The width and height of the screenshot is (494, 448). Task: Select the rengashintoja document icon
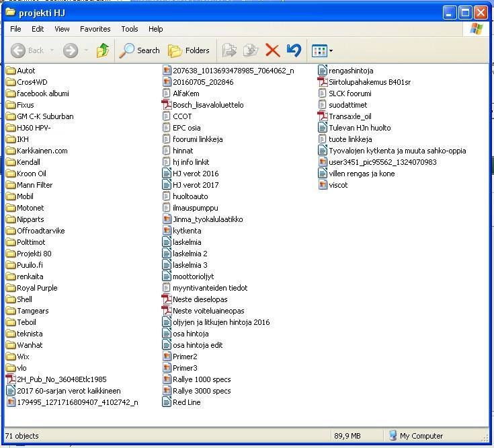323,71
